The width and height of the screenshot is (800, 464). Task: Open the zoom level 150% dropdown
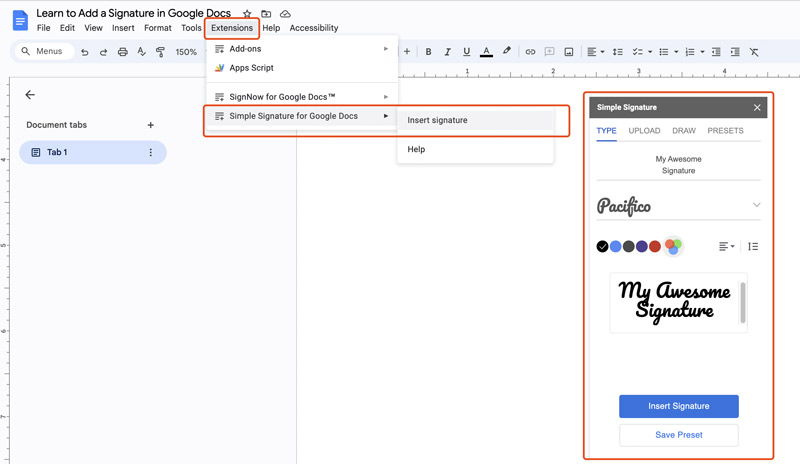pos(187,52)
